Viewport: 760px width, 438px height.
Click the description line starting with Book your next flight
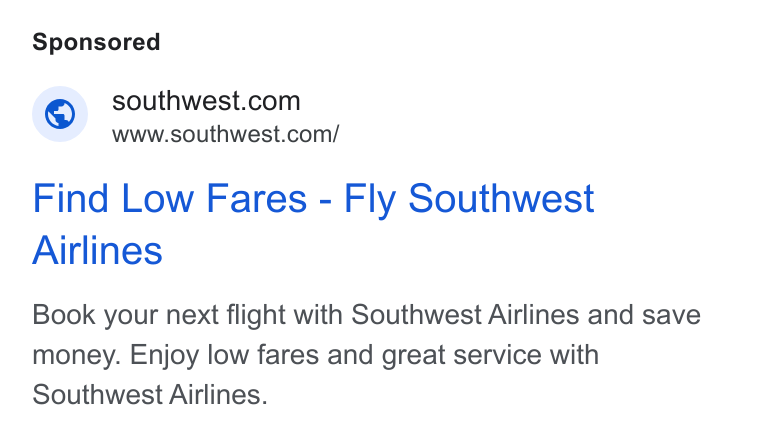tap(366, 315)
